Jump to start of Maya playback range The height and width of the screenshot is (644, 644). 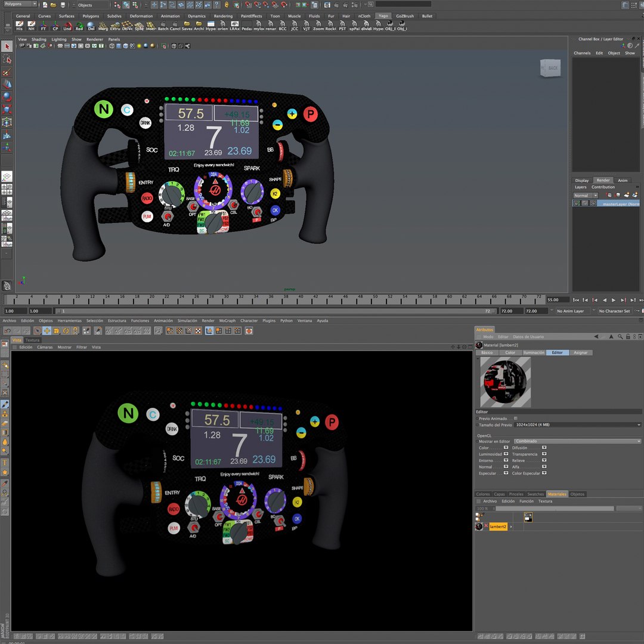pos(576,300)
